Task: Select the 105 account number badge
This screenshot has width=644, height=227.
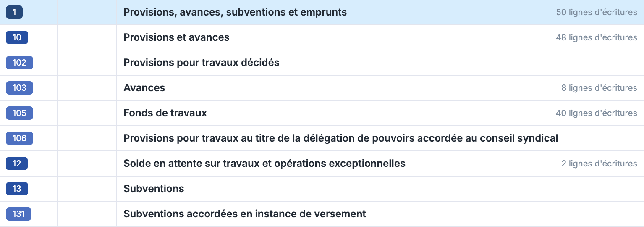Action: [19, 113]
